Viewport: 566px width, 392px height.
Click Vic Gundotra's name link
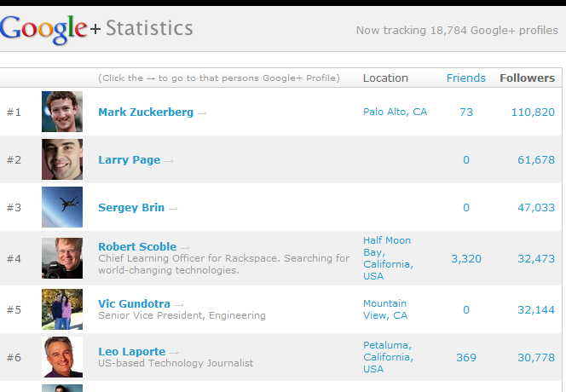pyautogui.click(x=134, y=304)
